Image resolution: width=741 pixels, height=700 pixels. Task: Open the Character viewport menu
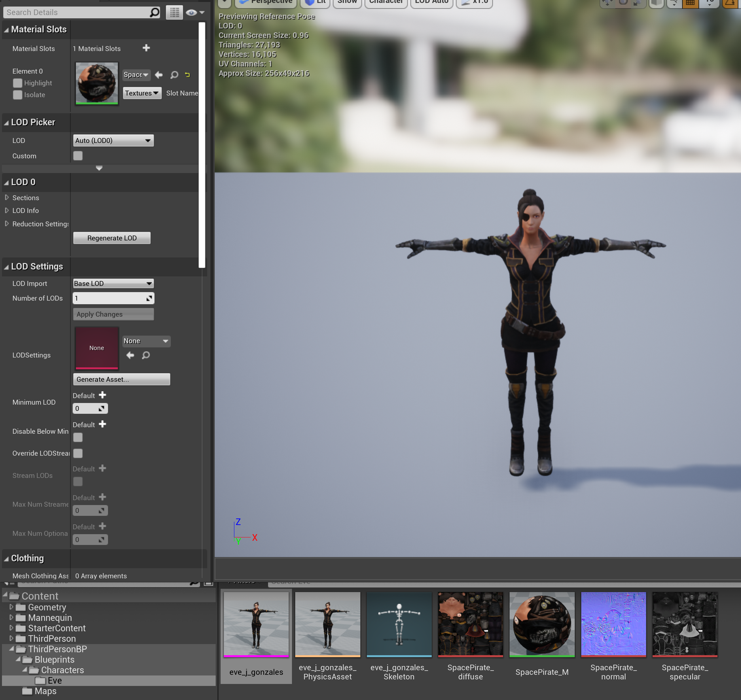pyautogui.click(x=386, y=2)
